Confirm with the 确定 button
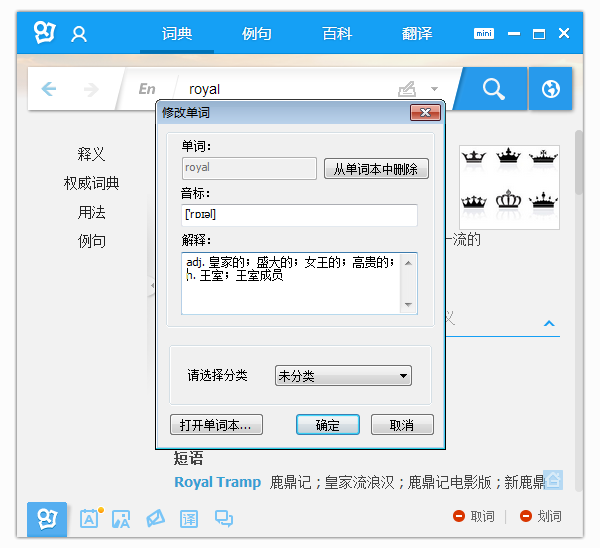600x548 pixels. pyautogui.click(x=328, y=425)
